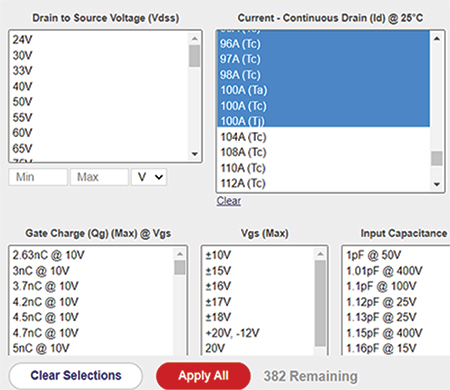Click the Continuous Drain list scrollbar thumb
Screen dimensions: 450x390
(x=437, y=158)
